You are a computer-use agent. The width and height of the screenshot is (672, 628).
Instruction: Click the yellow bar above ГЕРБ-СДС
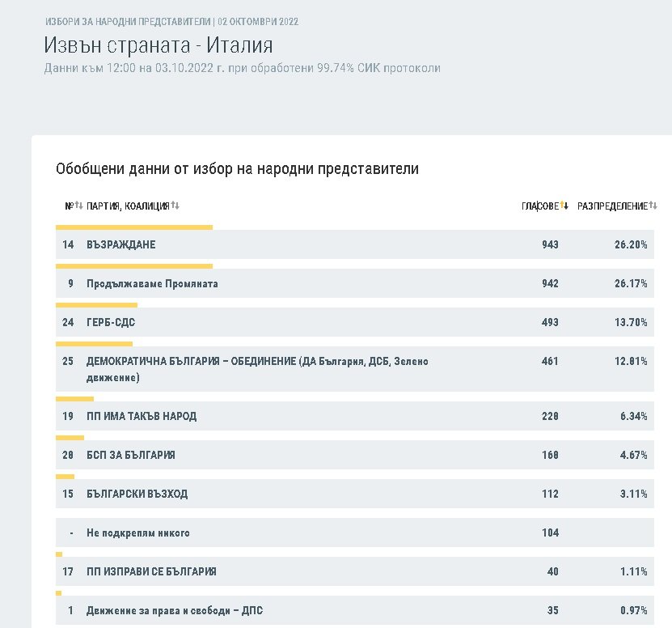click(96, 305)
